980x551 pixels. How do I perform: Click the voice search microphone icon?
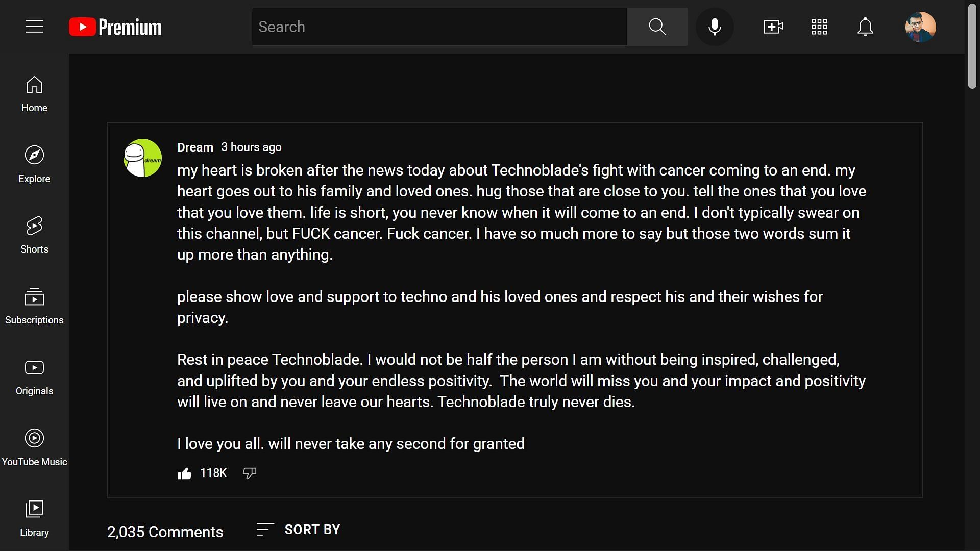point(715,27)
